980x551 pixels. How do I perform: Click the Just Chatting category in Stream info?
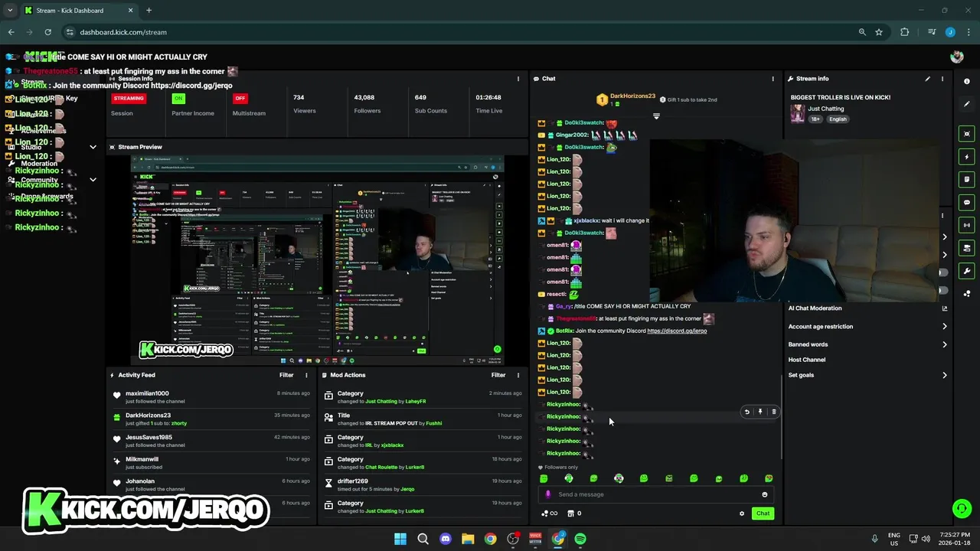point(826,109)
